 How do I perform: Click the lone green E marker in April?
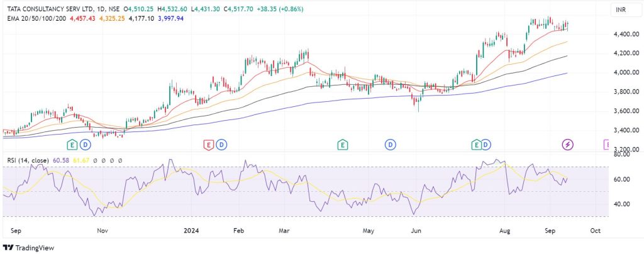pos(343,145)
